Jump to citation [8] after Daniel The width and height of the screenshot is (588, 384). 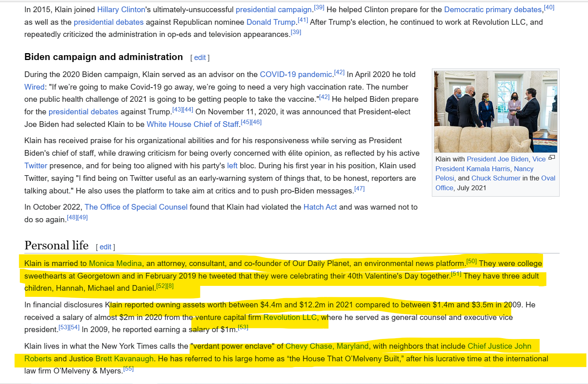coord(170,286)
